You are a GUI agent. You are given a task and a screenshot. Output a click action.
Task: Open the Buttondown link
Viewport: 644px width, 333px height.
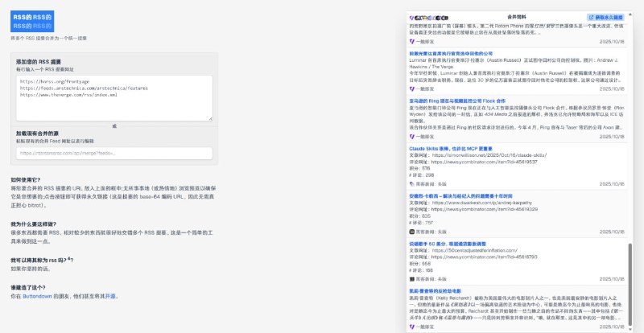tap(37, 296)
